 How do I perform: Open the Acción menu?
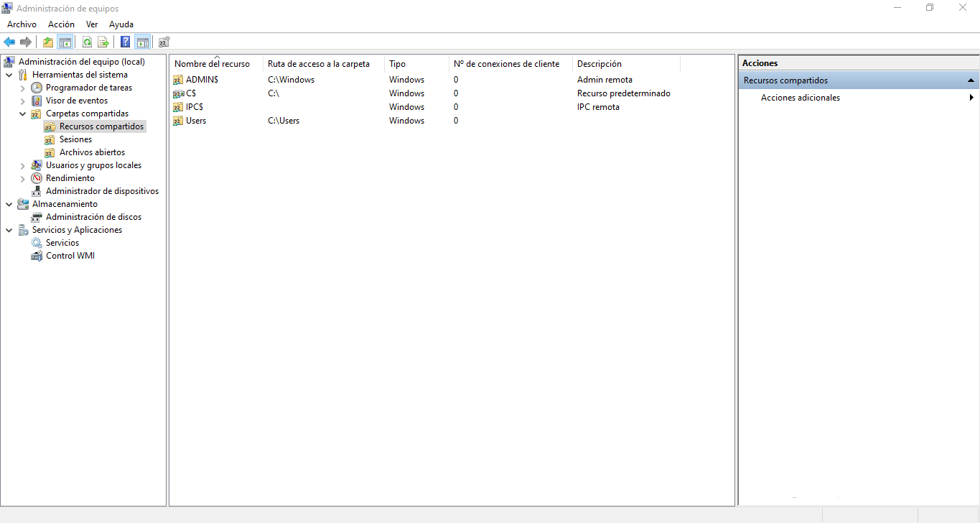click(61, 24)
